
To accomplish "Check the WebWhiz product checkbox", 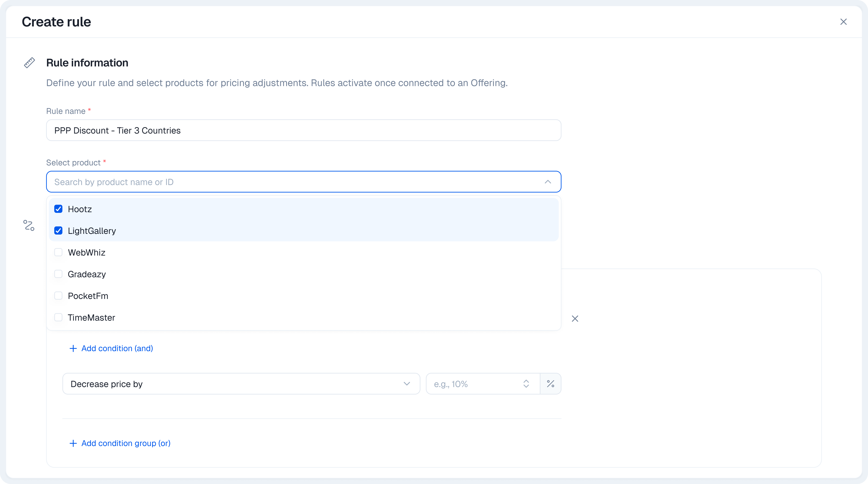I will (58, 253).
